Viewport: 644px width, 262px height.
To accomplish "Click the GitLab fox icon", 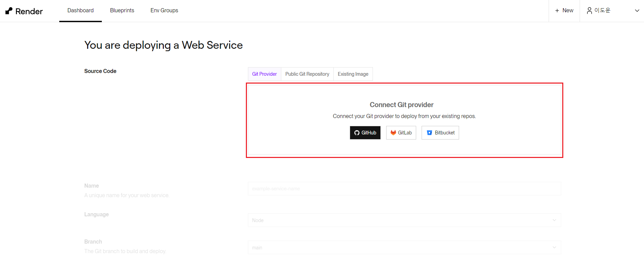I will tap(393, 133).
